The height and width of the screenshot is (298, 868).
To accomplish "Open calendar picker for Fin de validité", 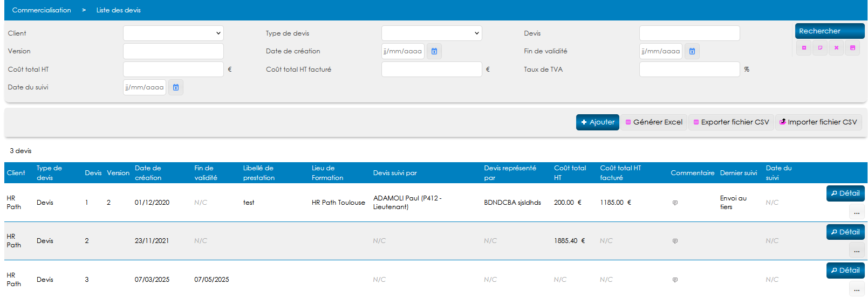I will (x=692, y=51).
